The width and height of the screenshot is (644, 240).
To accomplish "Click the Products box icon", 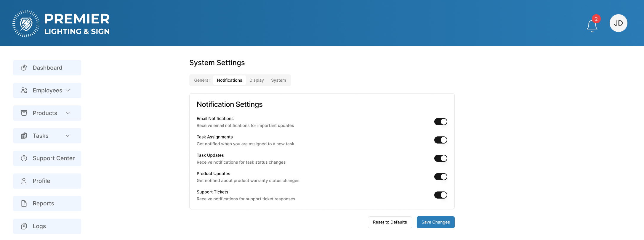I will click(24, 113).
